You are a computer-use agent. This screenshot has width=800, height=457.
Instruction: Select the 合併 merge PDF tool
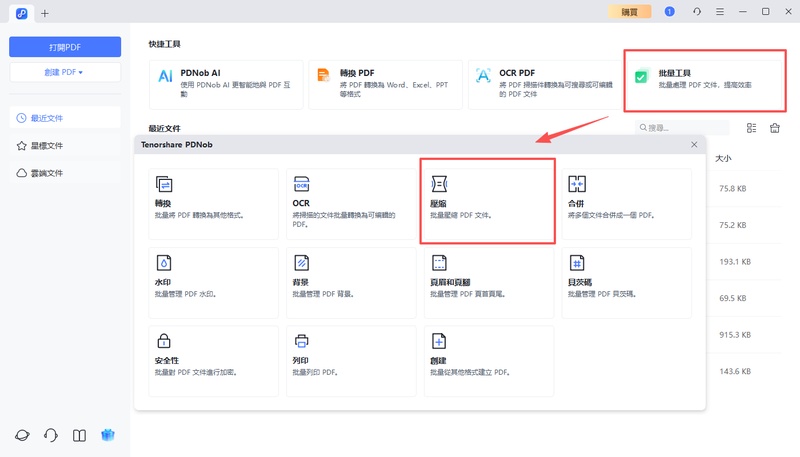625,200
